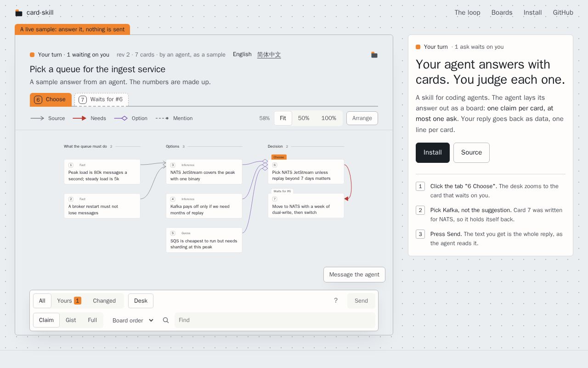Click the magnifier search icon beside Find
The width and height of the screenshot is (588, 368).
tap(166, 320)
